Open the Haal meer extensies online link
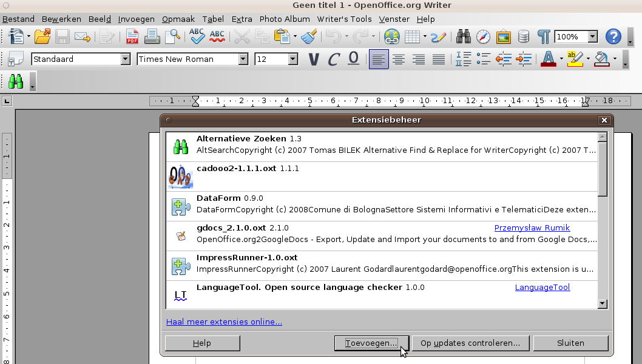Image resolution: width=642 pixels, height=364 pixels. (224, 322)
